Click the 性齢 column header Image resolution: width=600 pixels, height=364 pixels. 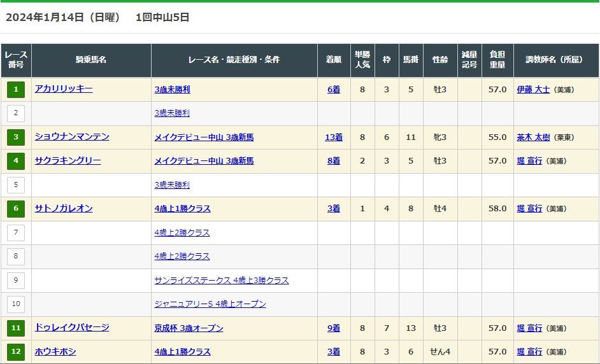pos(440,60)
